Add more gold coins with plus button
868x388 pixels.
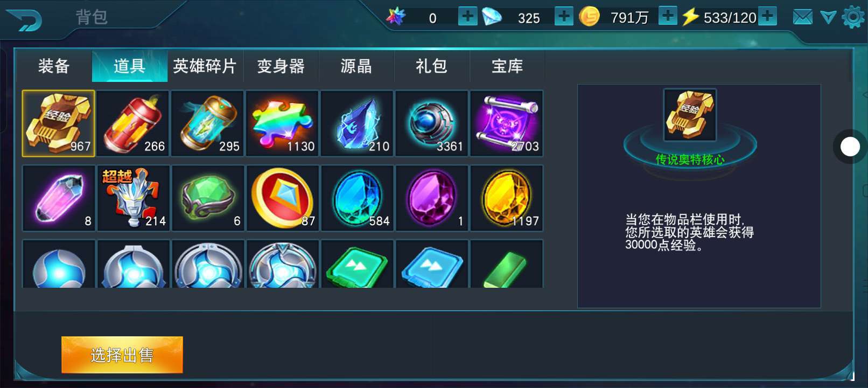click(x=668, y=16)
